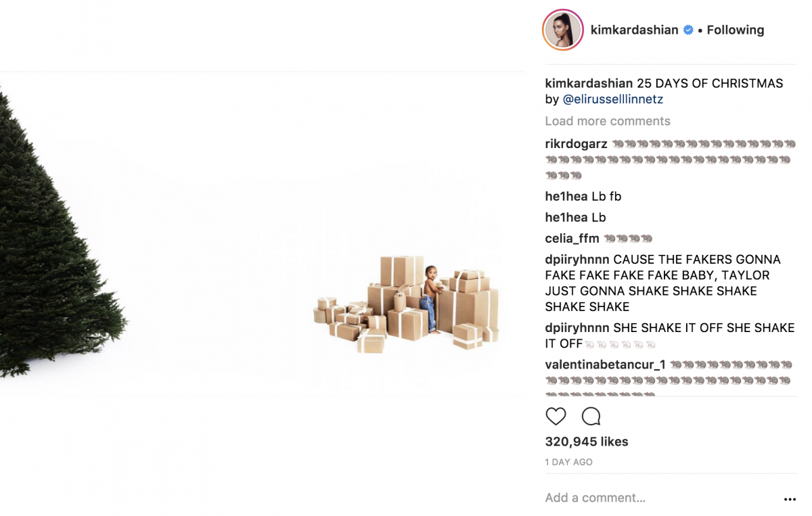Viewport: 812px width, 516px height.
Task: Click kimkardashian name in caption
Action: click(x=589, y=83)
